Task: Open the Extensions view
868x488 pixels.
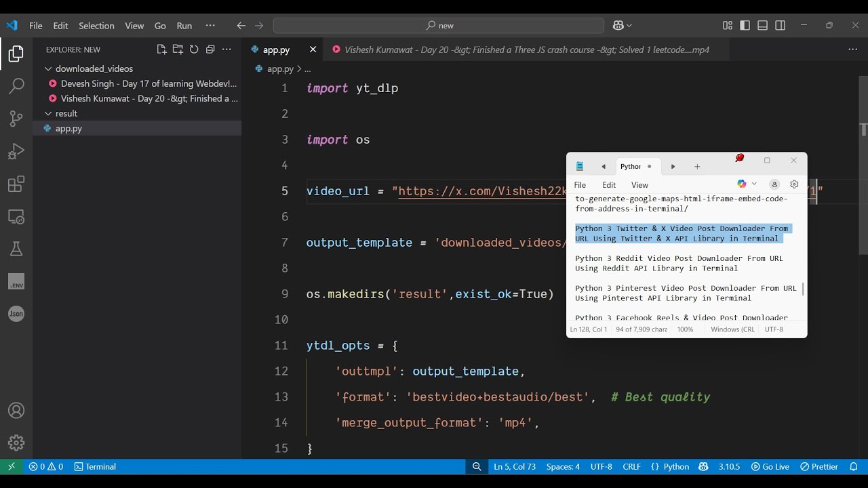Action: pos(16,184)
